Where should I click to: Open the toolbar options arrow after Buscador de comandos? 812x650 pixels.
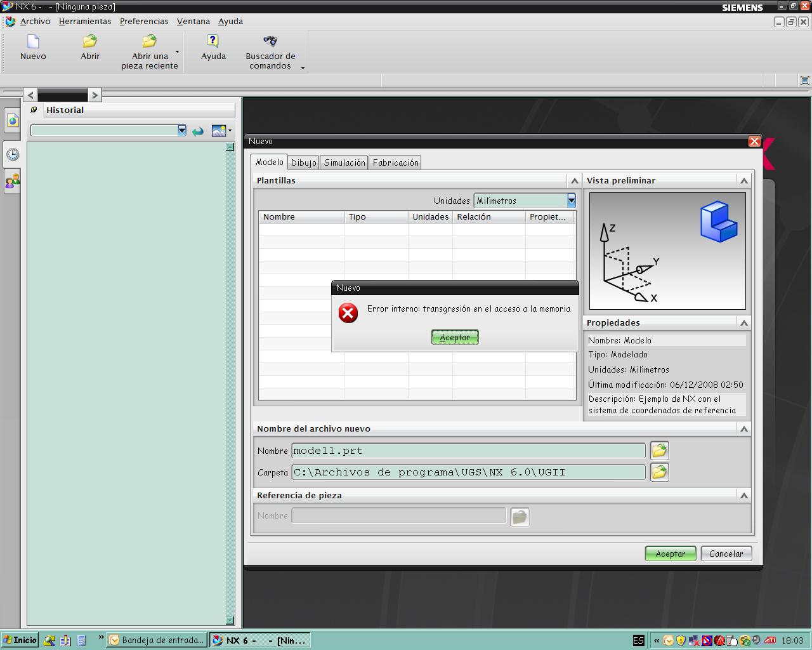coord(303,67)
